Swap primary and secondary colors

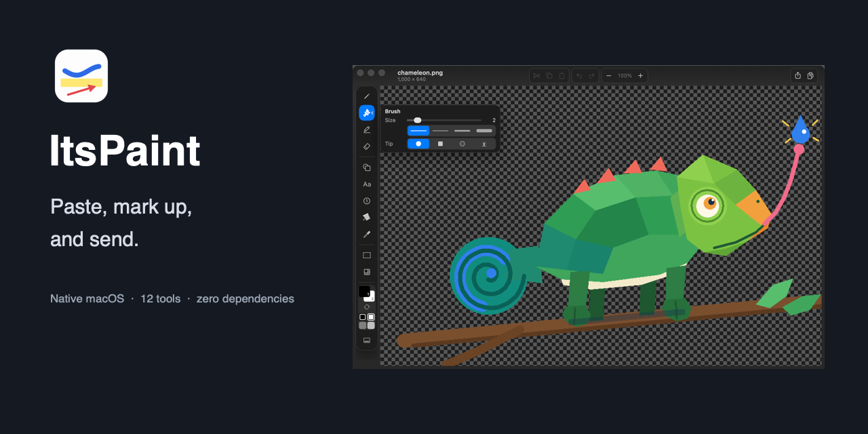coord(367,307)
